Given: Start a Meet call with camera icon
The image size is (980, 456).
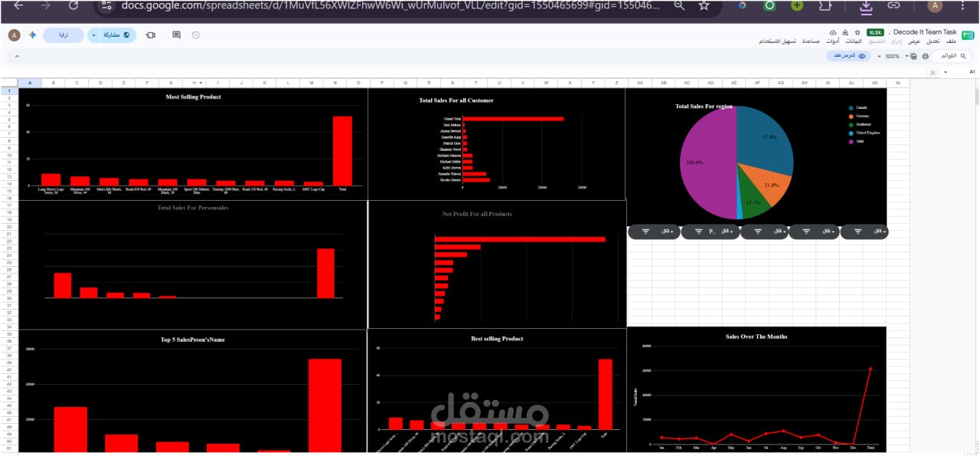Looking at the screenshot, I should [x=150, y=35].
